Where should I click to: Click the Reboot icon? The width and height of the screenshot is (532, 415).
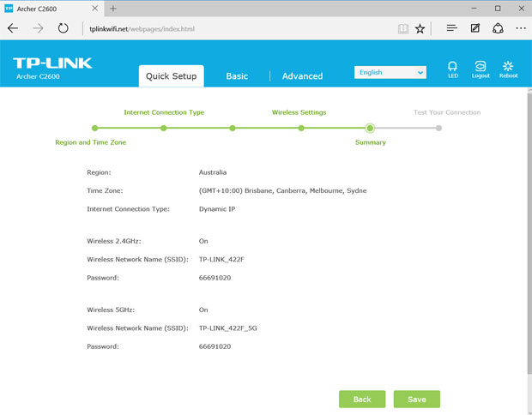click(x=508, y=69)
